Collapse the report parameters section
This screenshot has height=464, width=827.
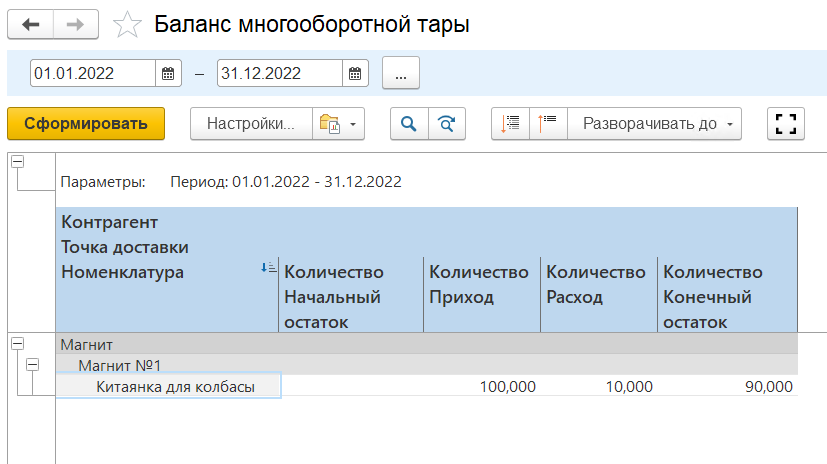(x=17, y=161)
